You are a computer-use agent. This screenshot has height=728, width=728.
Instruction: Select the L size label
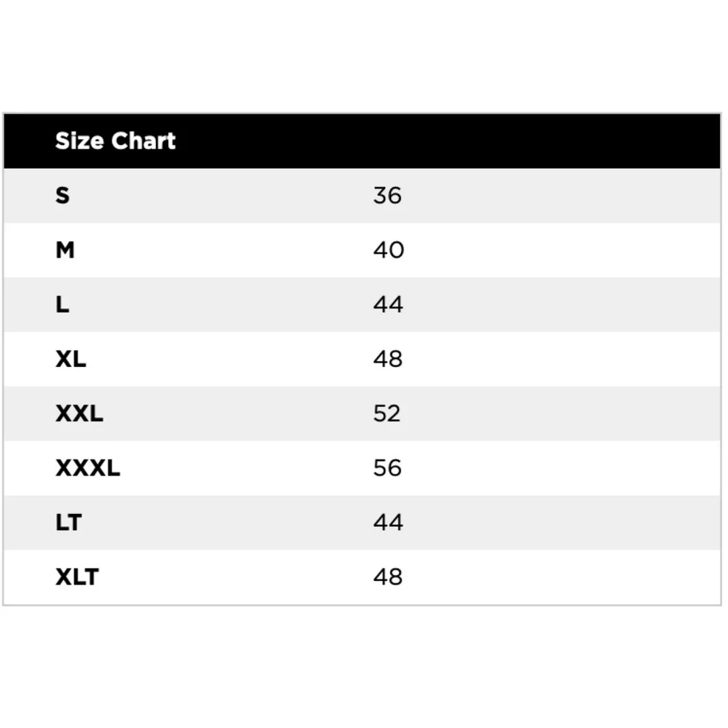tap(62, 304)
